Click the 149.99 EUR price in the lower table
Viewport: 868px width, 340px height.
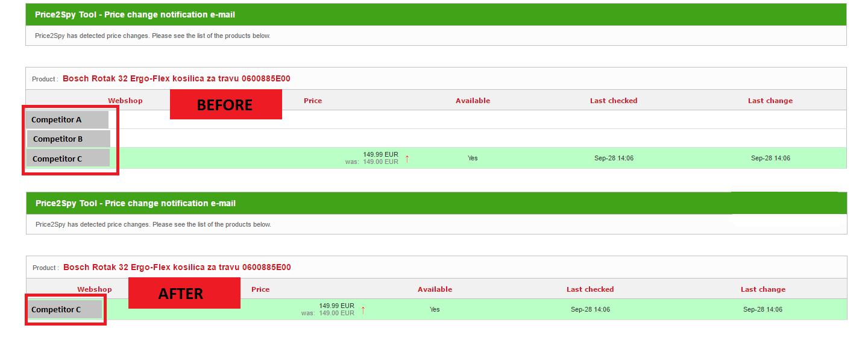point(336,306)
